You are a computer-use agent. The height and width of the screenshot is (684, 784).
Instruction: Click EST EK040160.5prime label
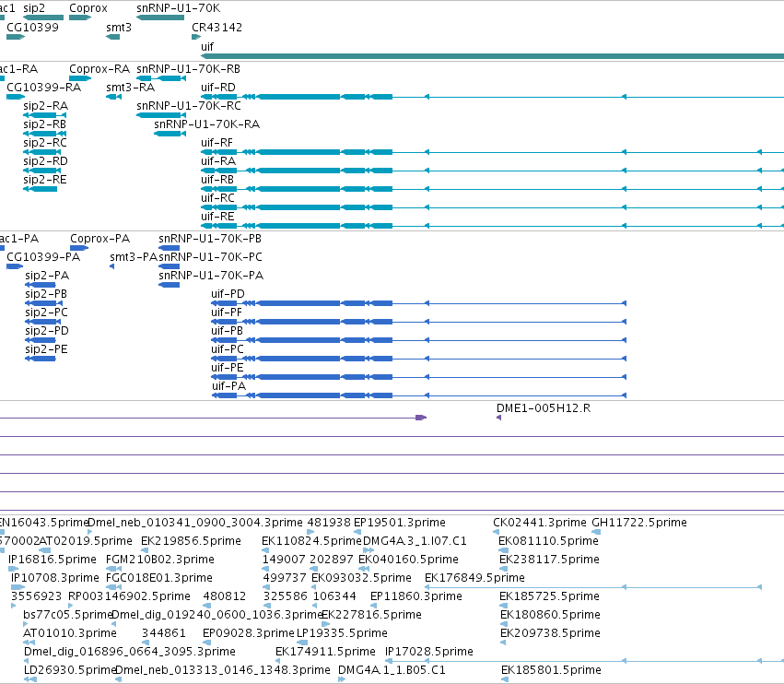click(408, 560)
